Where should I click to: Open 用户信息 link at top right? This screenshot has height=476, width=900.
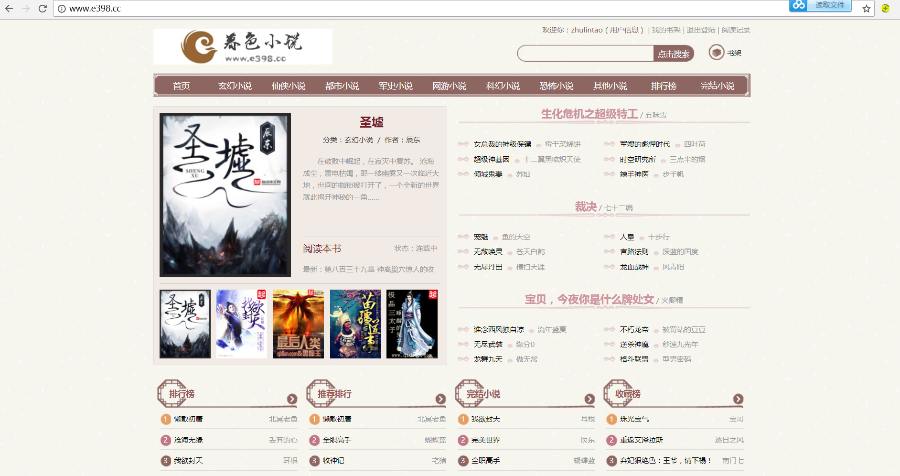point(626,30)
